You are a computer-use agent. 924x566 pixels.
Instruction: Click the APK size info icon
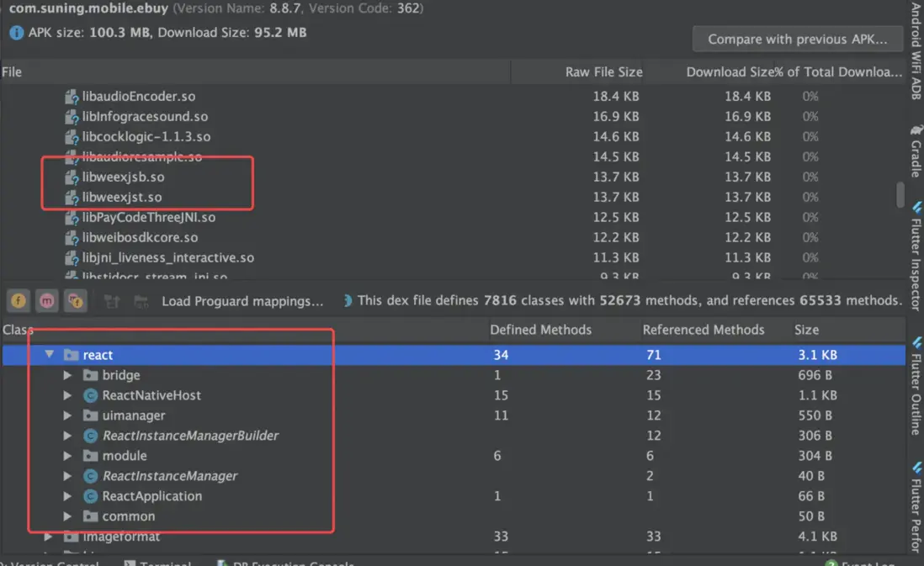(17, 33)
